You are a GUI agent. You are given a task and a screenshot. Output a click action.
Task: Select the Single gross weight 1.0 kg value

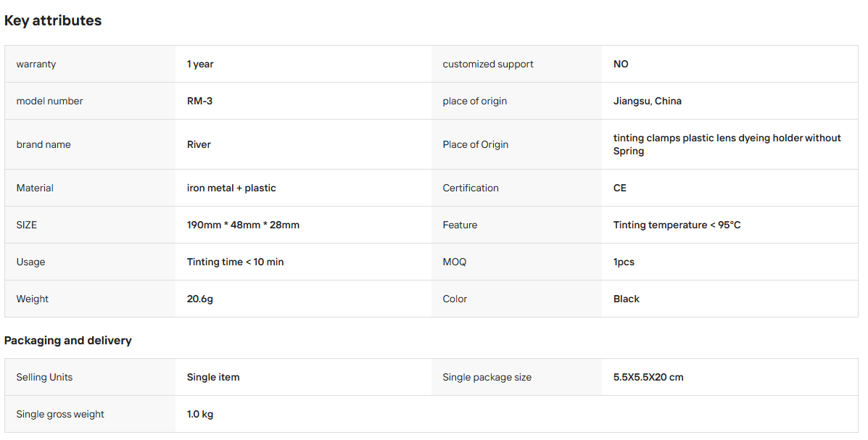200,414
